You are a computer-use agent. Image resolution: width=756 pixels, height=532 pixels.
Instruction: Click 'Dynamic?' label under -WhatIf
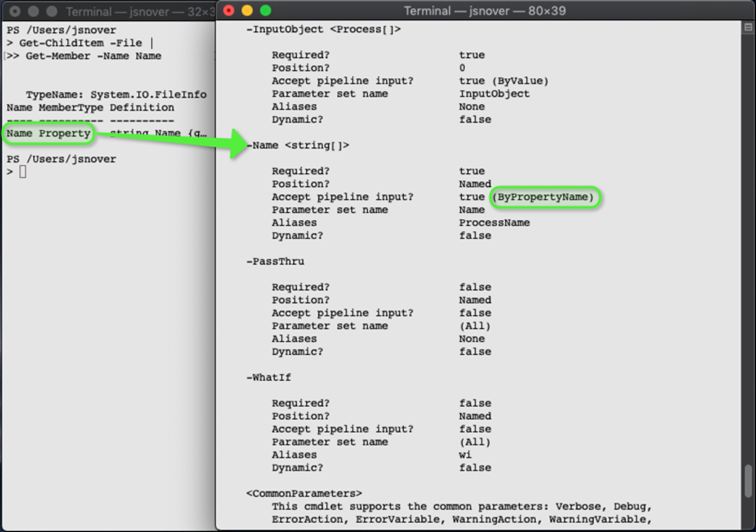coord(297,468)
